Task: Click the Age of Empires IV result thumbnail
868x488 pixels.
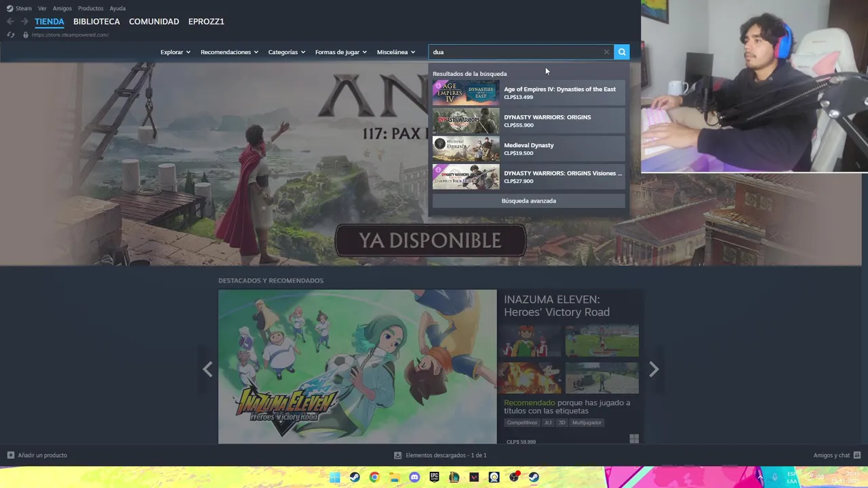Action: pyautogui.click(x=466, y=93)
